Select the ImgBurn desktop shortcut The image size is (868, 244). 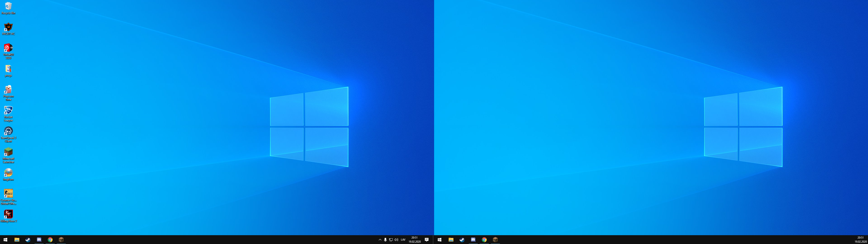point(8,175)
